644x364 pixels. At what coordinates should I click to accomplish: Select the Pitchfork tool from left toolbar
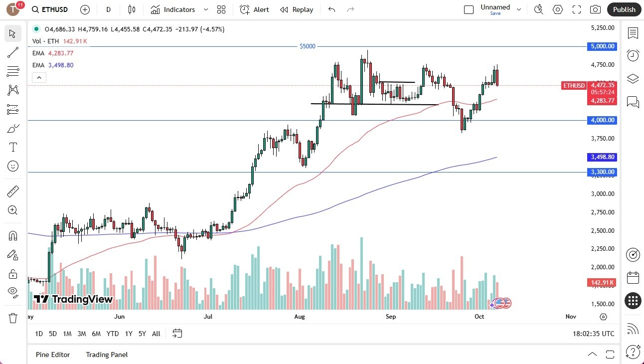(x=13, y=90)
